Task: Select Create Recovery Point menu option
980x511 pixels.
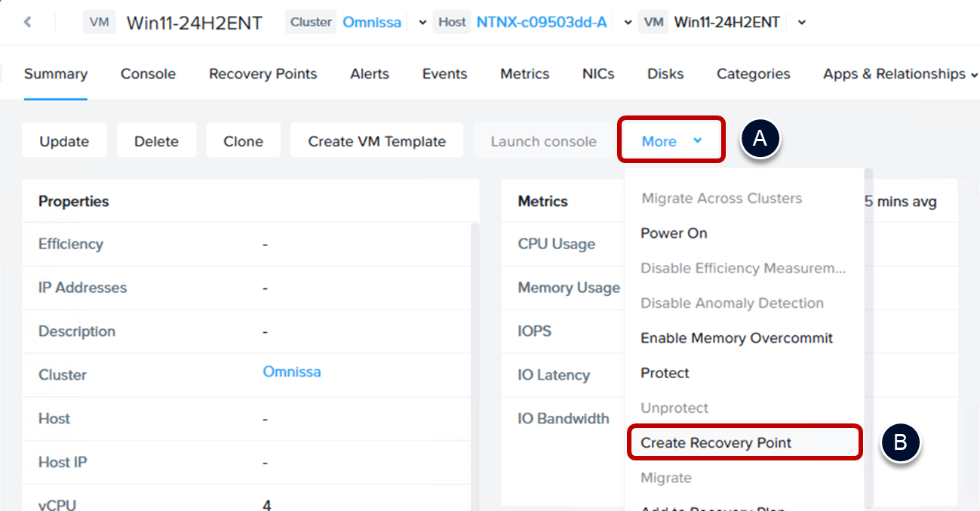Action: pyautogui.click(x=715, y=443)
